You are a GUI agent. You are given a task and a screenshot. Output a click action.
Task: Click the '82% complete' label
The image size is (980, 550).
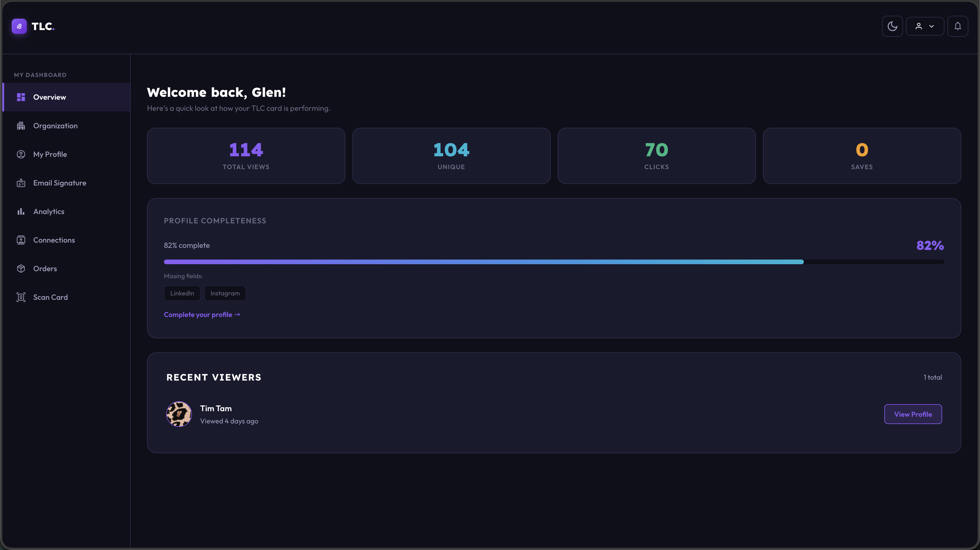[x=187, y=245]
